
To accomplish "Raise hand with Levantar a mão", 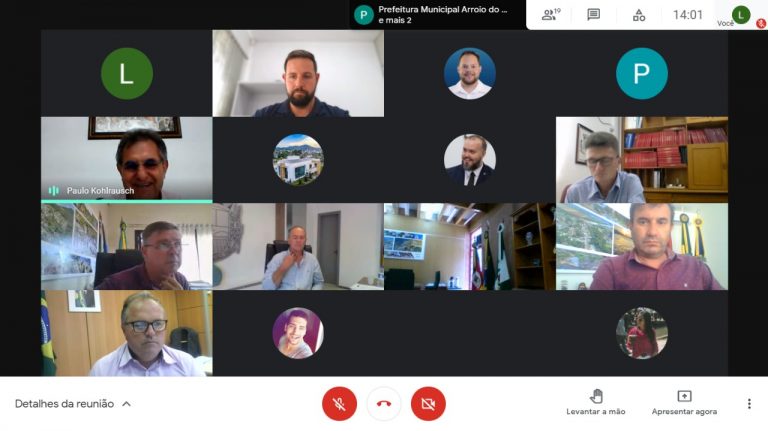I will pyautogui.click(x=596, y=403).
